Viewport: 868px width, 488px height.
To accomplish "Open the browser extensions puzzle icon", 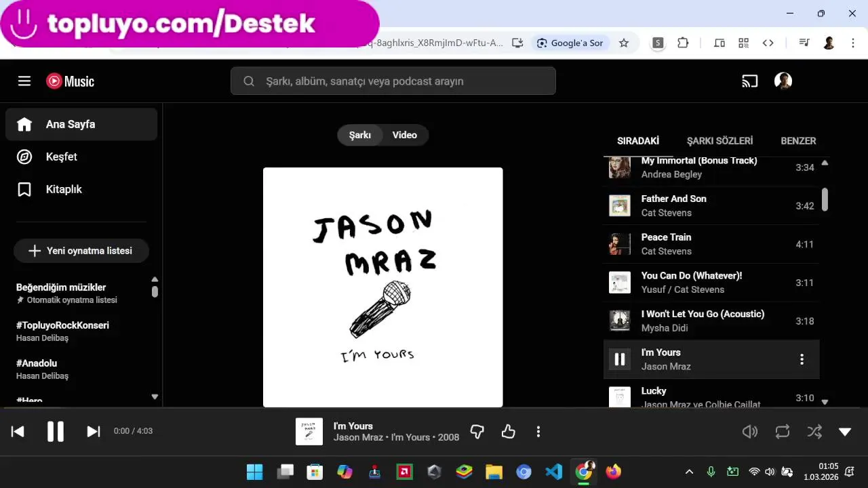I will (683, 43).
